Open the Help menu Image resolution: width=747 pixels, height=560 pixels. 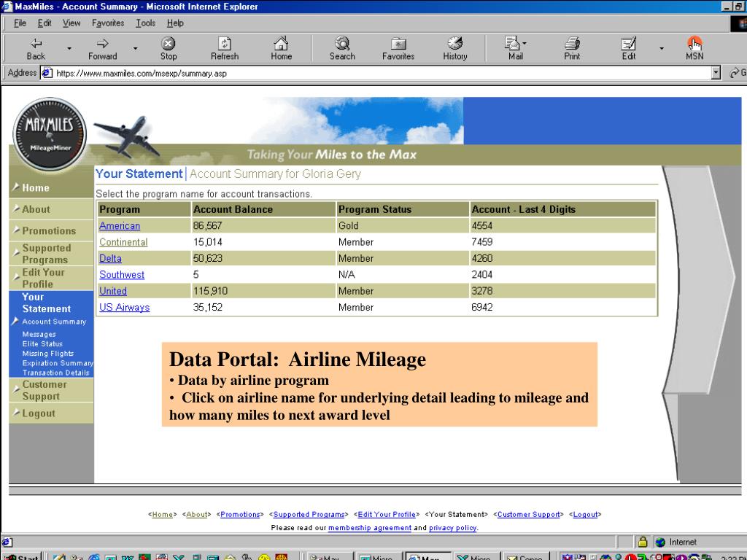pos(175,23)
